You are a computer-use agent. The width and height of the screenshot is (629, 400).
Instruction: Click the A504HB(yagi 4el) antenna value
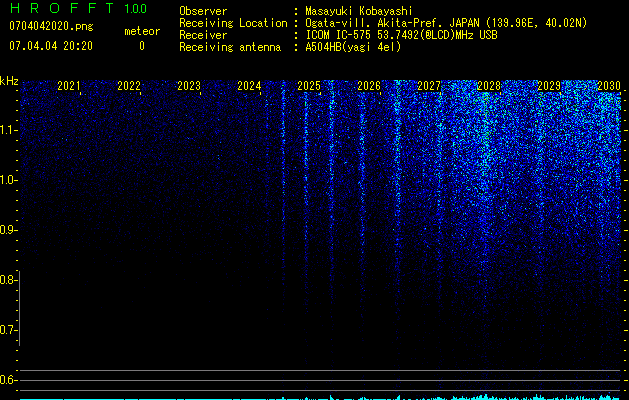353,47
